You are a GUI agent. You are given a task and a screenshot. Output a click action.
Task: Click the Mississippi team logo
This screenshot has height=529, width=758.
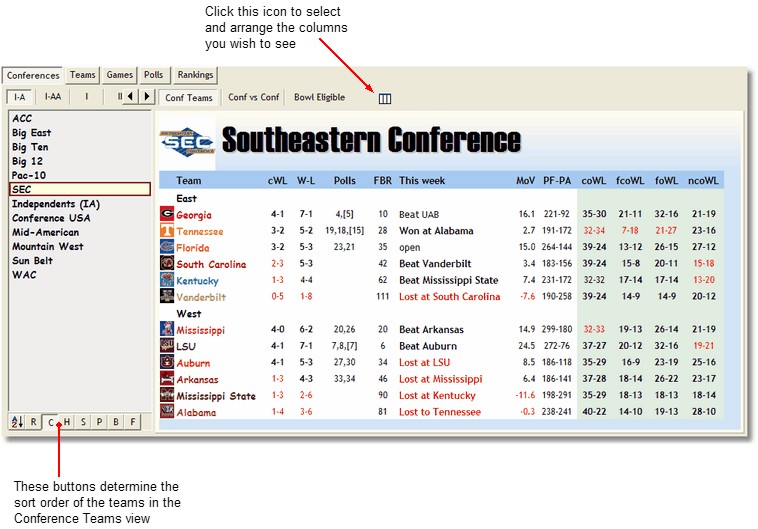click(x=167, y=329)
